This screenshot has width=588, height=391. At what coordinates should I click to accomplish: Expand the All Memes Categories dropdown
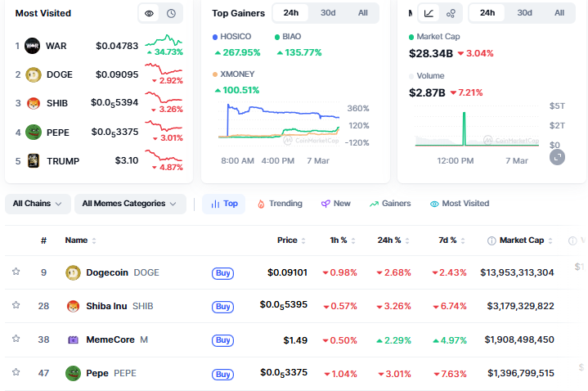click(x=130, y=204)
